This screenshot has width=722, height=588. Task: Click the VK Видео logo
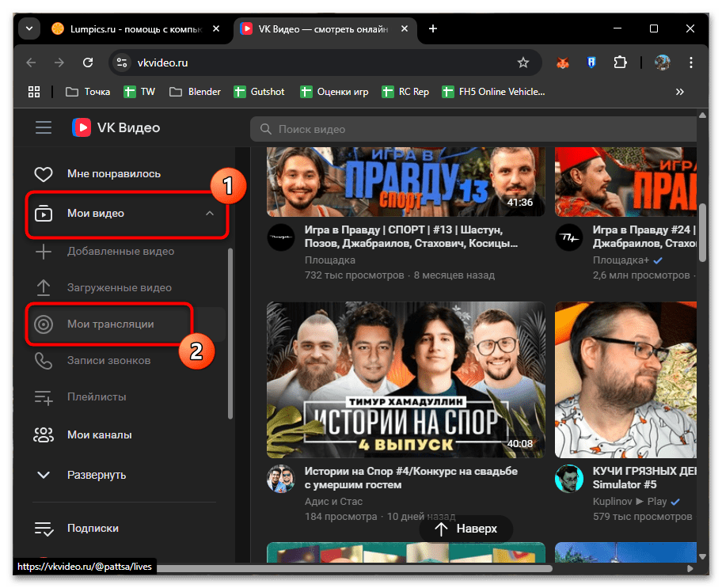[116, 127]
